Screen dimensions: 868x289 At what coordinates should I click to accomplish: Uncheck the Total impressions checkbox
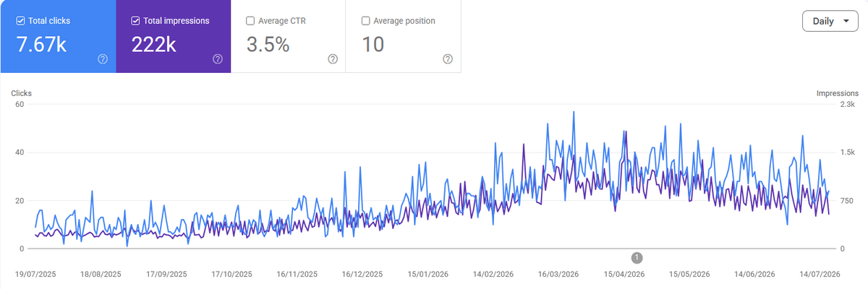coord(135,21)
